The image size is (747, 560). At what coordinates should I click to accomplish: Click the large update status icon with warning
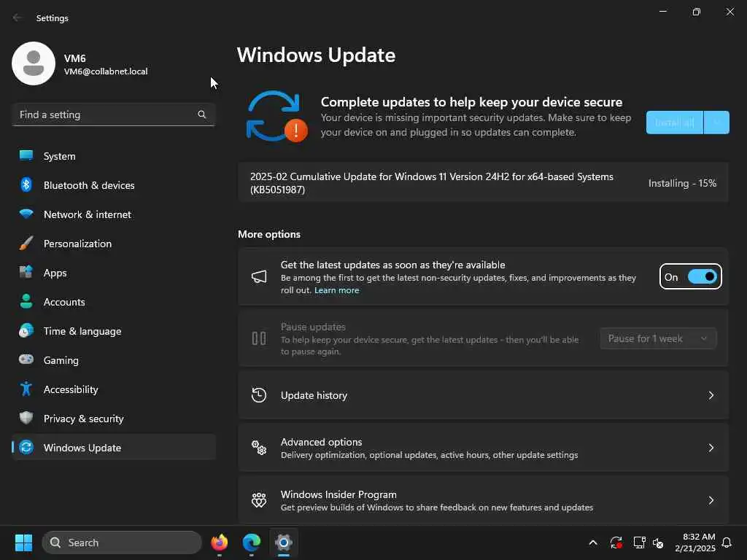[x=276, y=117]
